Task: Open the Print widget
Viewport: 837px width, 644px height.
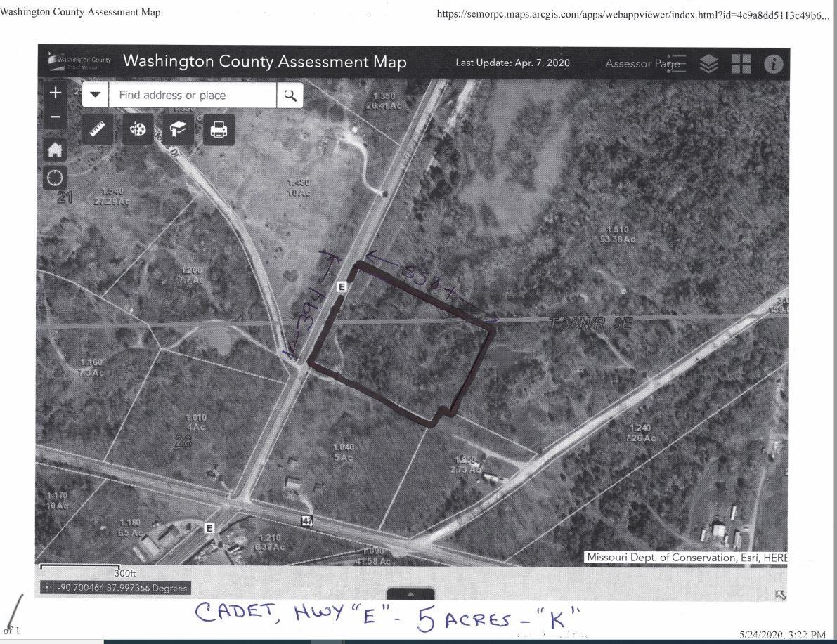Action: click(219, 130)
